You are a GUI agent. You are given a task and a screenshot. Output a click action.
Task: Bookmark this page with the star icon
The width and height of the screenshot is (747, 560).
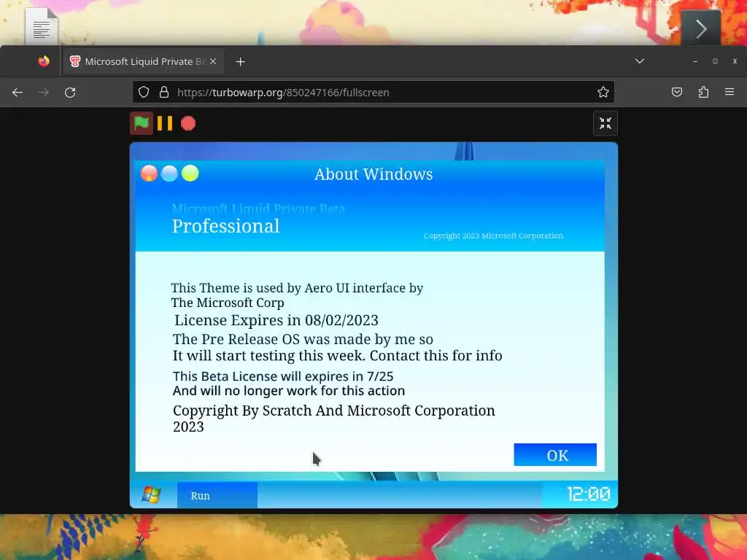pos(603,93)
